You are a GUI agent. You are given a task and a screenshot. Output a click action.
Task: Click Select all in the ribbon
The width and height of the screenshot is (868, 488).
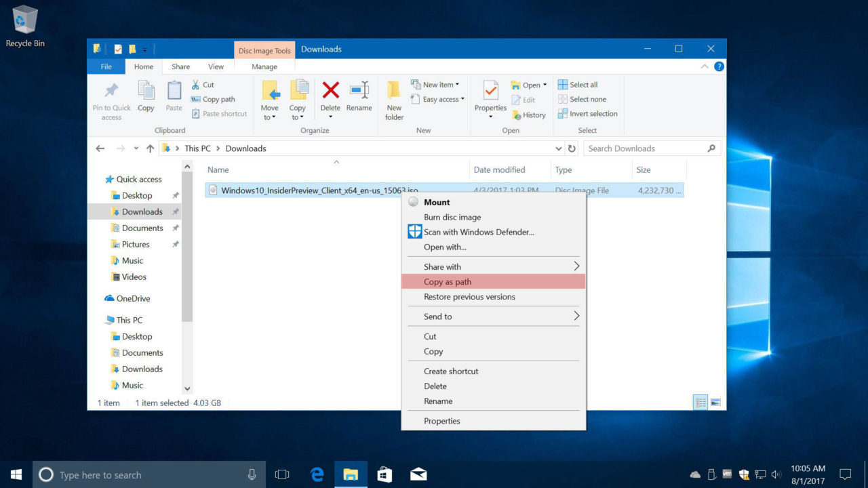pyautogui.click(x=577, y=85)
